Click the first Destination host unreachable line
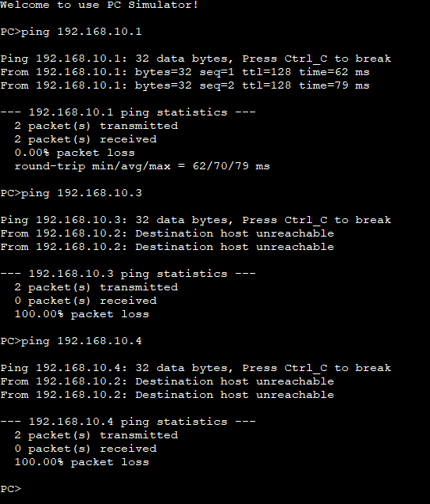The image size is (430, 504). (167, 233)
